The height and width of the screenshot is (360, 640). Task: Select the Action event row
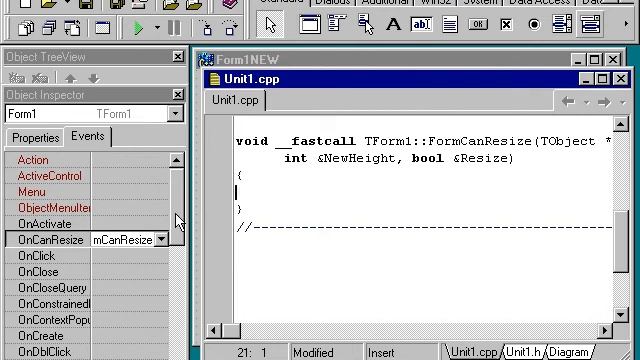[87, 160]
